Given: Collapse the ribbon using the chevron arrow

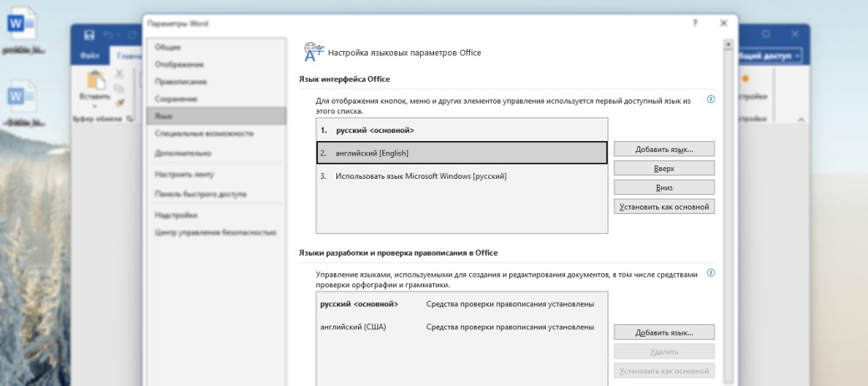Looking at the screenshot, I should coord(802,119).
